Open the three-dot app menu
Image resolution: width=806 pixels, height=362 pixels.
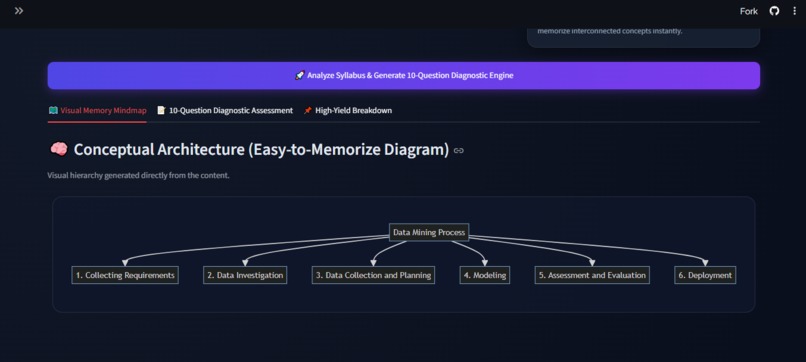pos(794,11)
